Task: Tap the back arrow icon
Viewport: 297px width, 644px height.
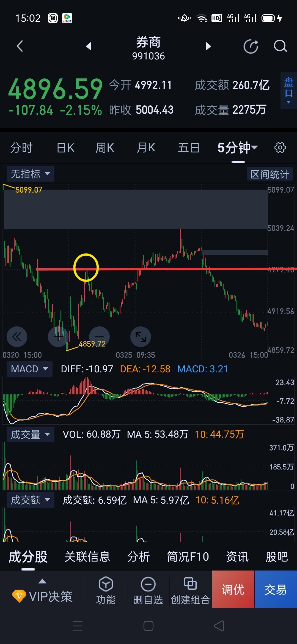Action: click(x=20, y=46)
